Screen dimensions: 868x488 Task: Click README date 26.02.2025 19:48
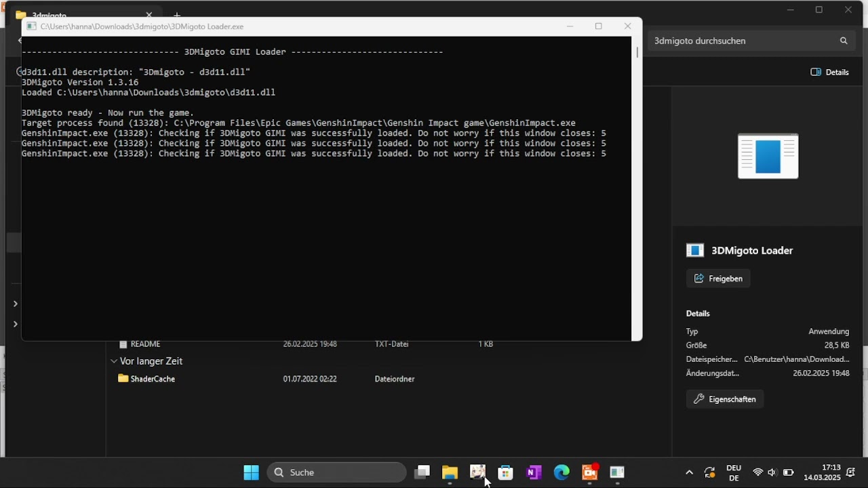310,344
